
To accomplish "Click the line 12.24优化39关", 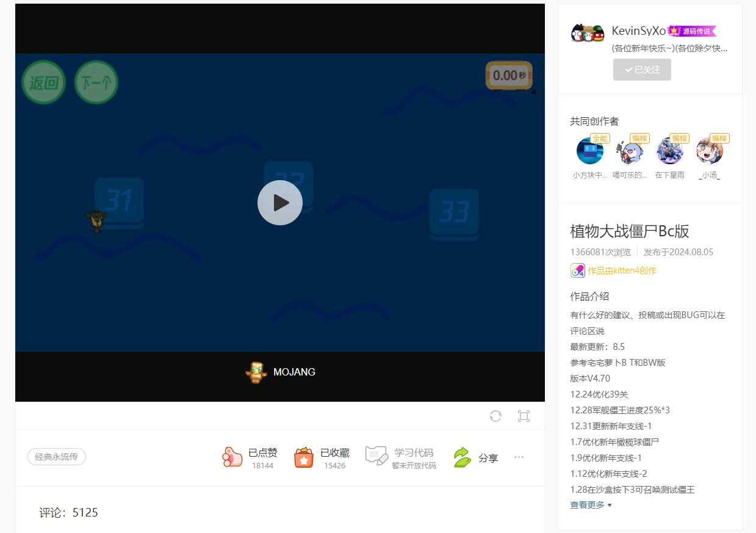I will point(599,394).
